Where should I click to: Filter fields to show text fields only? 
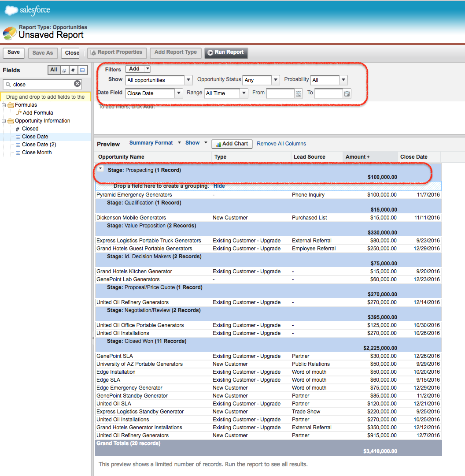point(64,70)
